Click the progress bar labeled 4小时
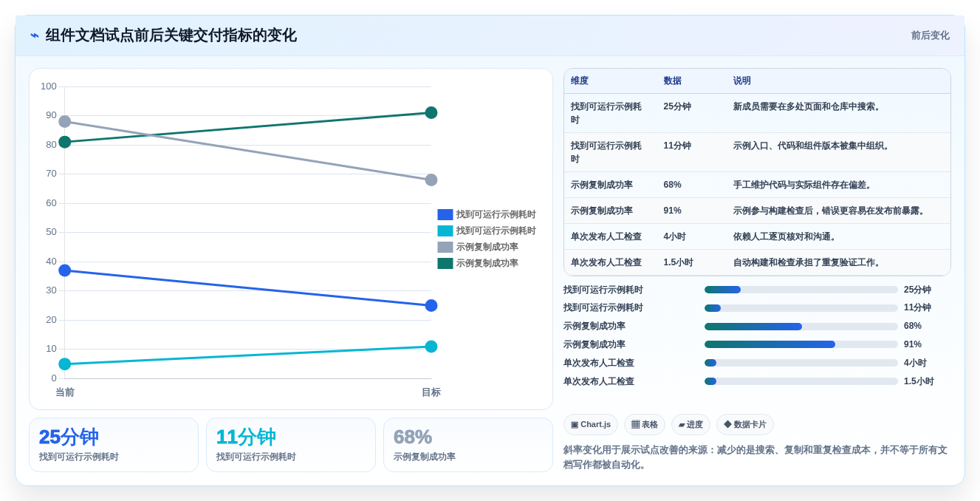This screenshot has height=501, width=980. click(801, 363)
